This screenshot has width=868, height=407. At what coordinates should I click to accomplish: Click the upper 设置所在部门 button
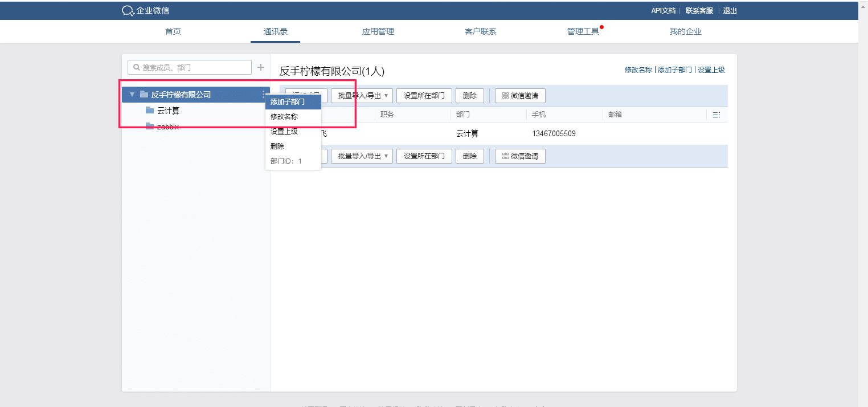(x=424, y=95)
